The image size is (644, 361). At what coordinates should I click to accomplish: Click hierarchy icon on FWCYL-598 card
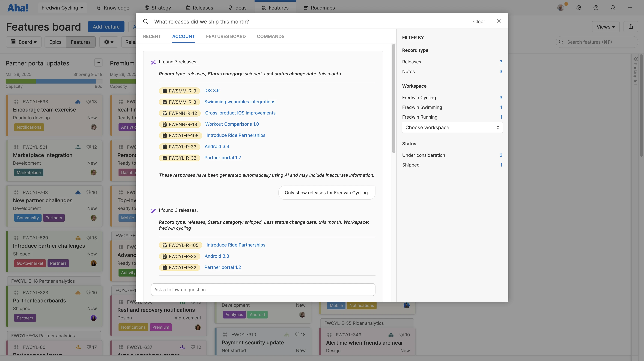[78, 102]
